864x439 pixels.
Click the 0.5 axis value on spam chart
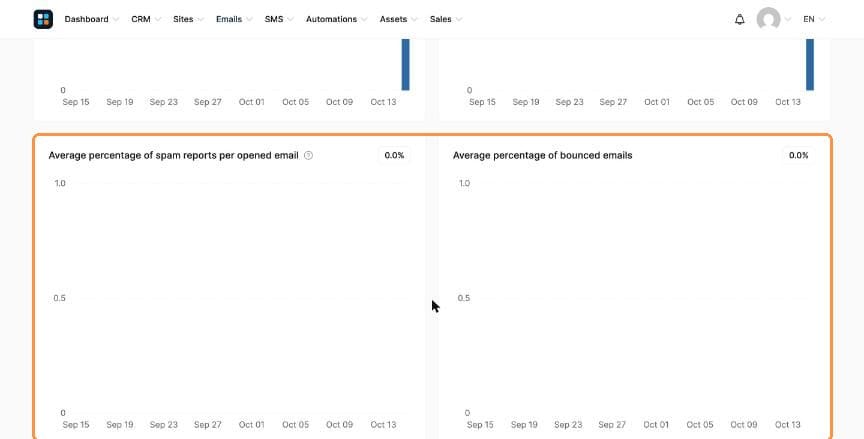point(60,298)
